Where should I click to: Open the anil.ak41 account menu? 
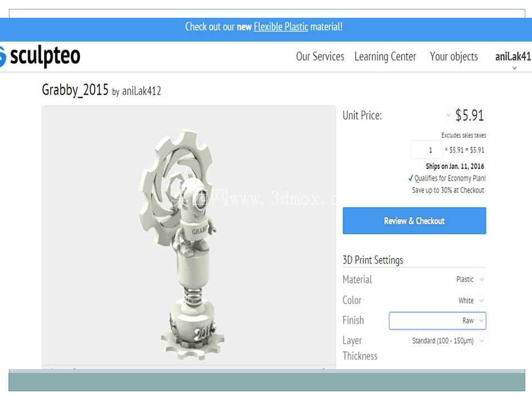513,56
